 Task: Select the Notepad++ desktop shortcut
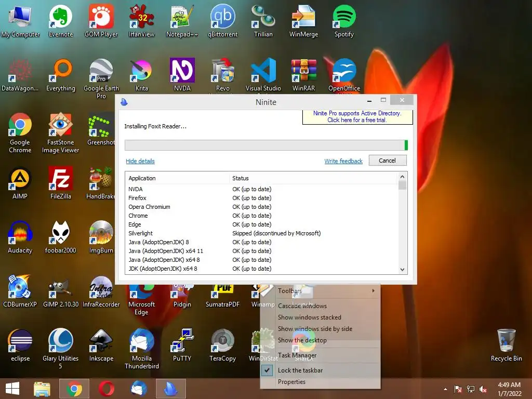click(182, 21)
